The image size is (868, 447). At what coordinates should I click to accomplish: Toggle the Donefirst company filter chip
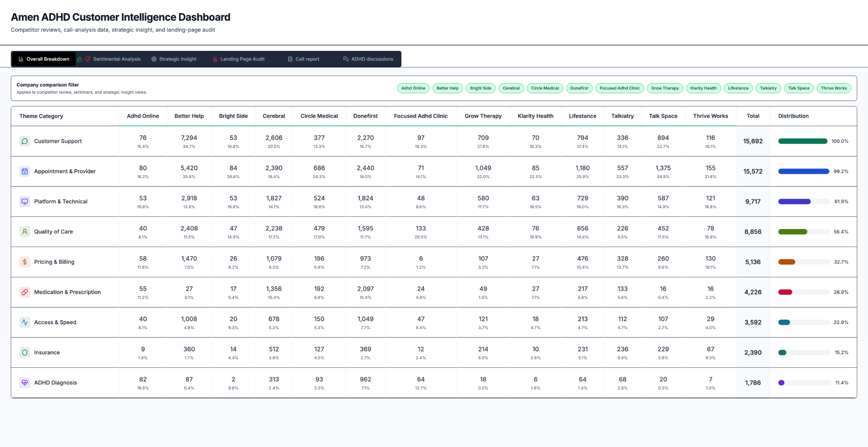pos(579,88)
